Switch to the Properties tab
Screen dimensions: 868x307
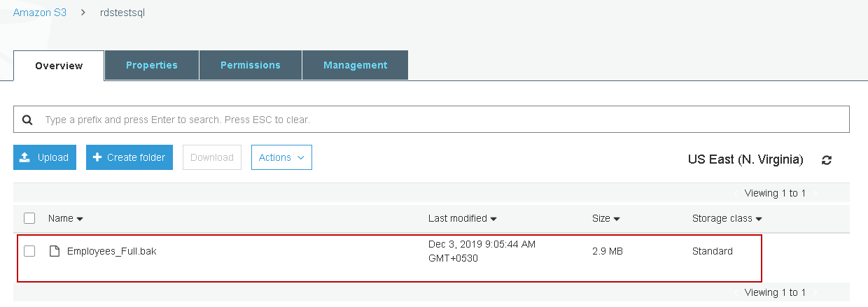coord(152,65)
